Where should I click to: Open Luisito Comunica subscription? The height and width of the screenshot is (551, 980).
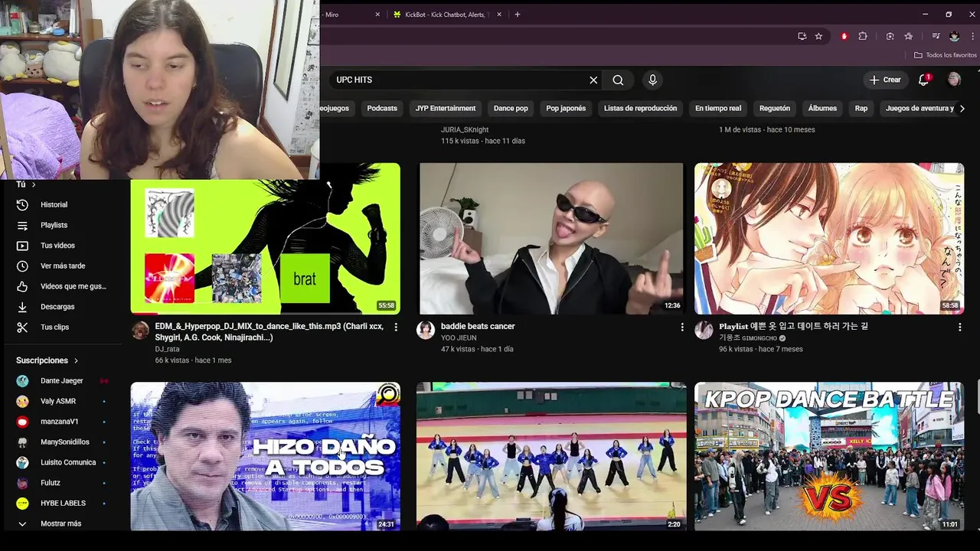pyautogui.click(x=67, y=462)
